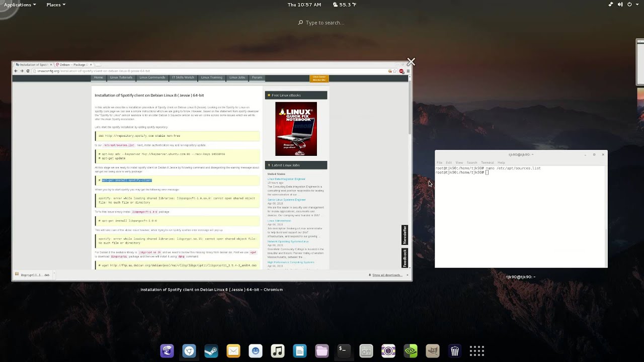Open Popcorn Time icon in dock
644x362 pixels.
(x=455, y=351)
